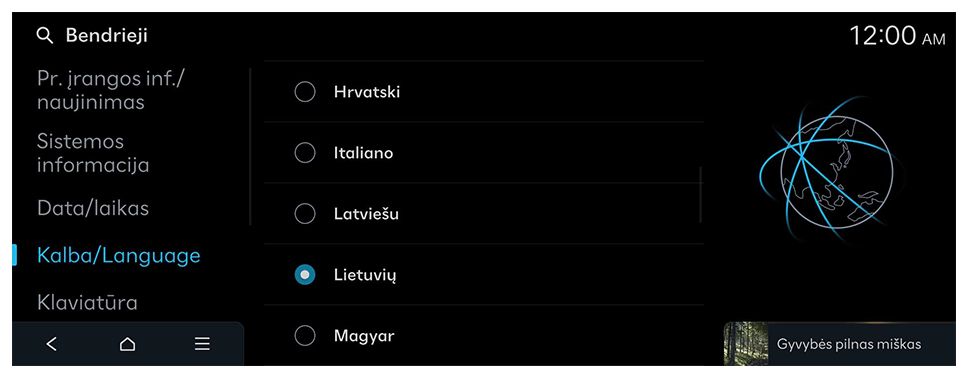
Task: Select the Lietuvių radio button
Action: pos(305,275)
